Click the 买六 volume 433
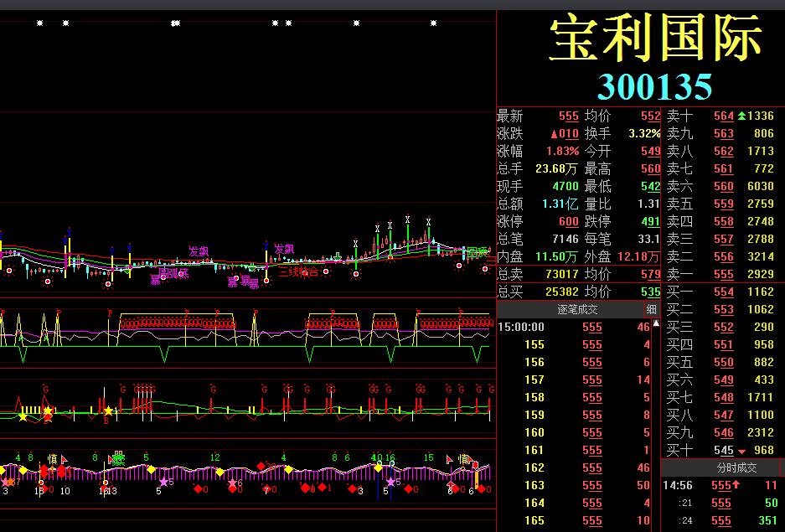 coord(764,380)
